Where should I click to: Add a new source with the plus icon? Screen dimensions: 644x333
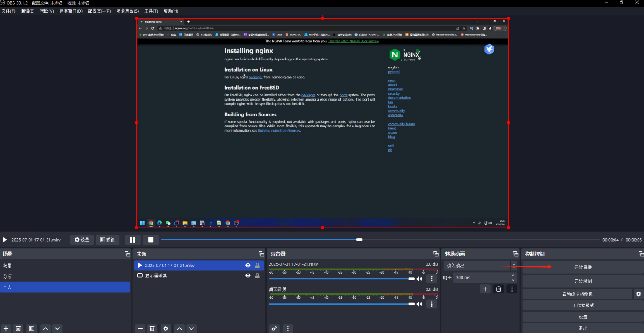[140, 329]
